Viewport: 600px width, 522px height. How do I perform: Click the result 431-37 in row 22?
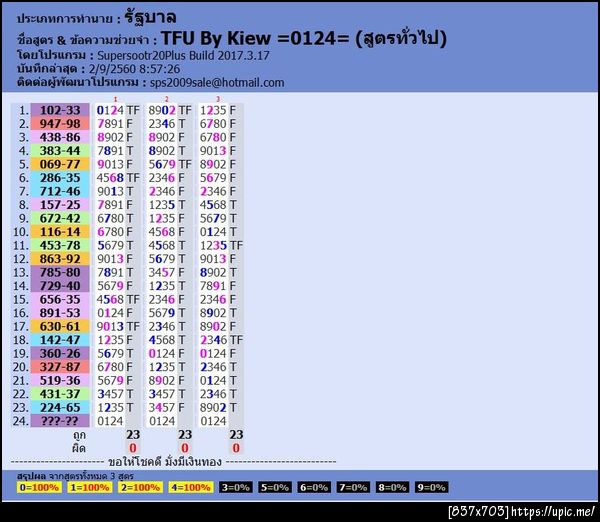60,394
